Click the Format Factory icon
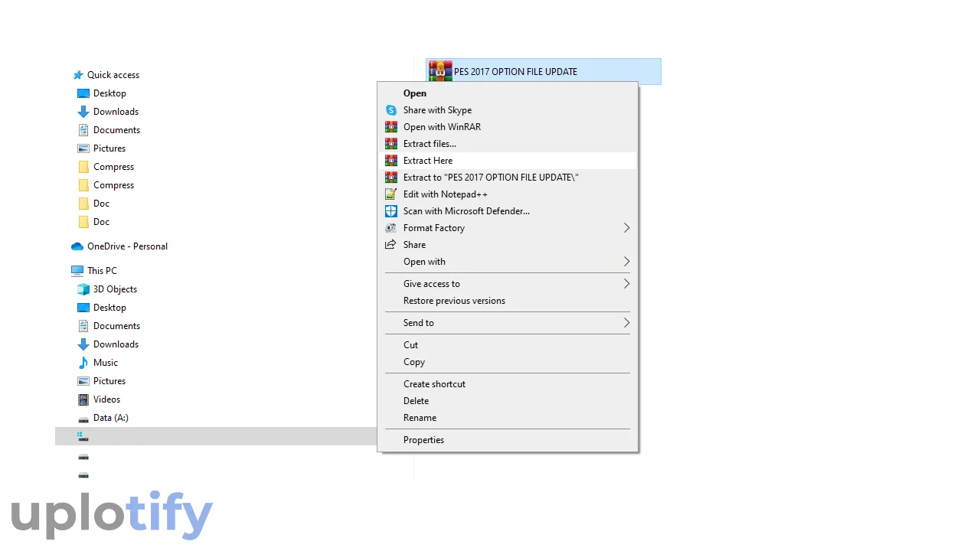980x551 pixels. click(x=391, y=228)
